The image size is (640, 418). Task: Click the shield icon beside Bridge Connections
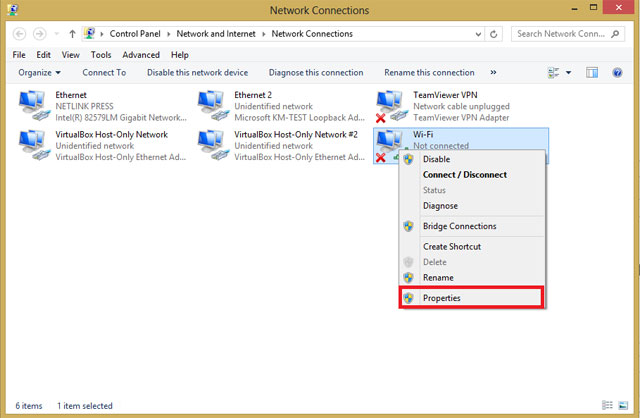pyautogui.click(x=408, y=226)
